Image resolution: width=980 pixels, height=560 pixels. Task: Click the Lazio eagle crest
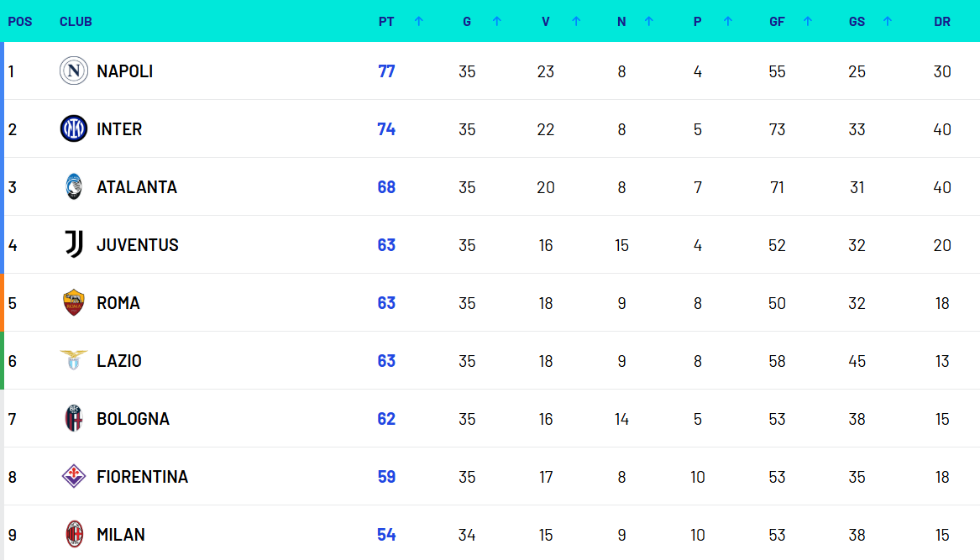(x=74, y=361)
